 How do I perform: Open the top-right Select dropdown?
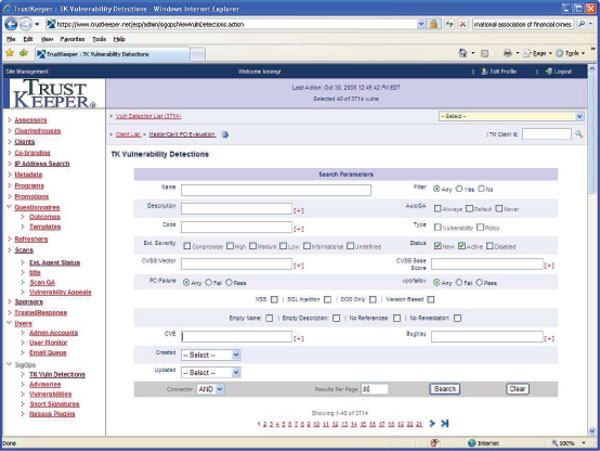click(x=510, y=116)
